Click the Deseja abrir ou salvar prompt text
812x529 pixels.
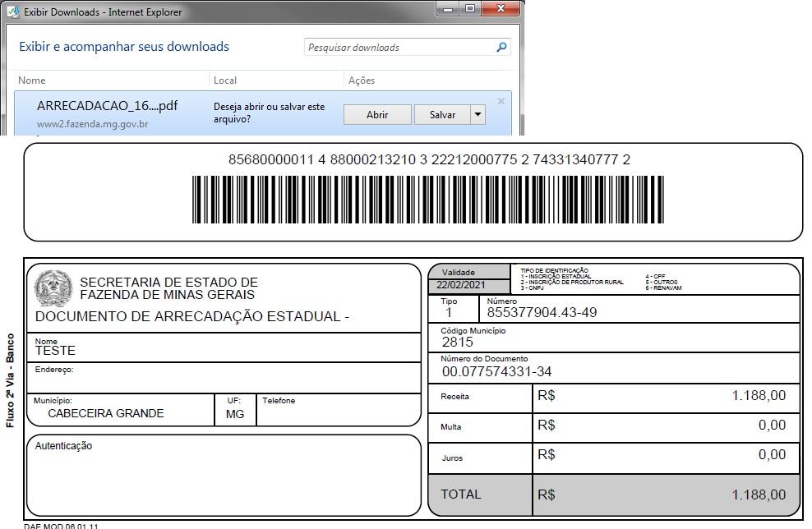pos(270,113)
